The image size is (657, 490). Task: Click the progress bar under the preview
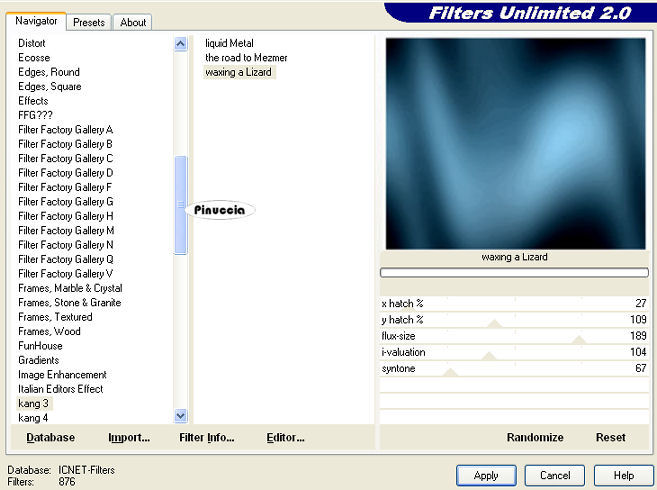[515, 273]
